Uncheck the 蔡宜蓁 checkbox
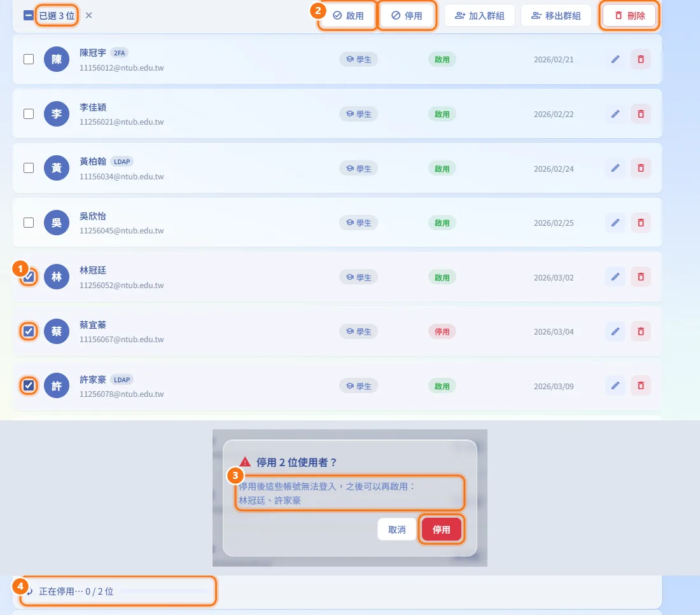 (29, 331)
